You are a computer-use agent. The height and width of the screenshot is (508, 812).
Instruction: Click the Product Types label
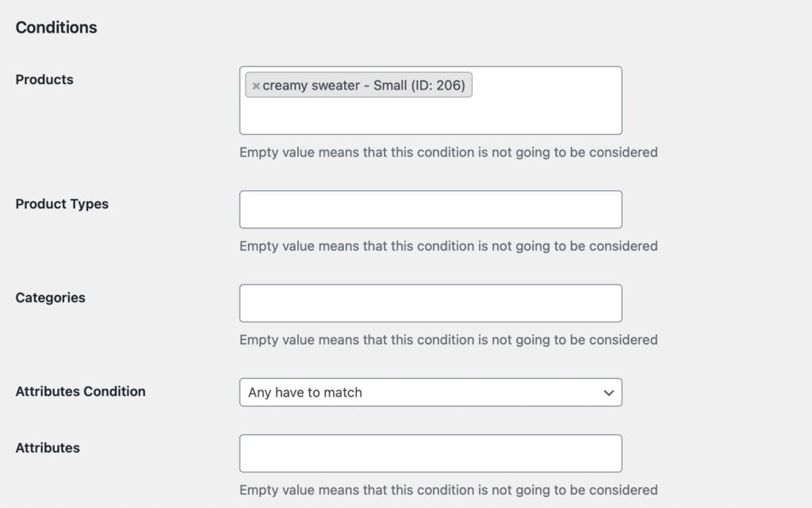coord(62,204)
